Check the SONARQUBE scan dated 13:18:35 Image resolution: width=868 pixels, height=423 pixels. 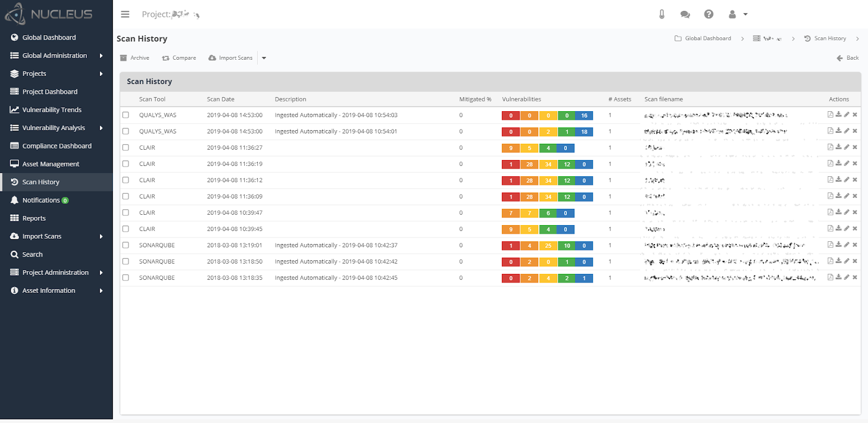pyautogui.click(x=126, y=278)
